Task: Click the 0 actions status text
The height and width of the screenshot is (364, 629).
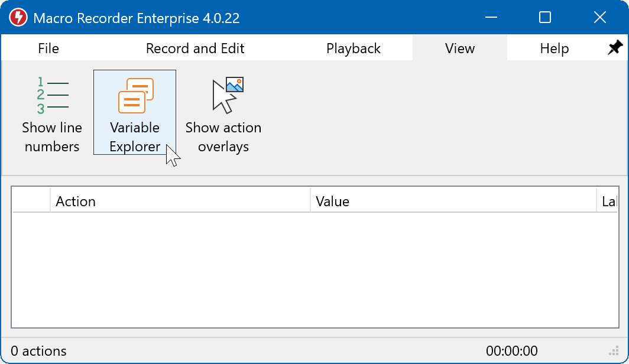Action: (39, 351)
